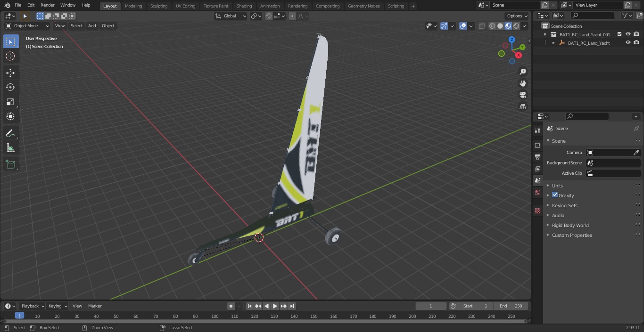Expand the Audio panel
Screen dimensions: 644x332
[x=558, y=215]
